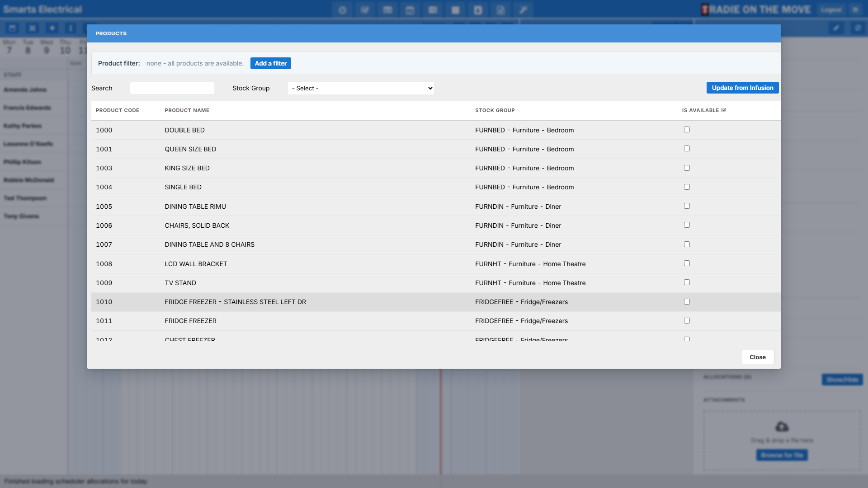Viewport: 868px width, 488px height.
Task: Tick Is Available for DOUBLE BED
Action: [687, 130]
